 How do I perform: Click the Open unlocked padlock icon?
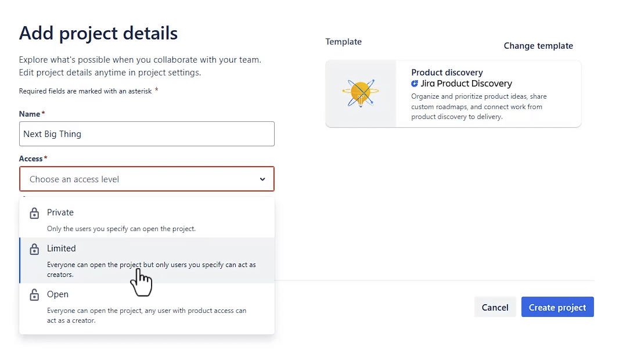coord(35,294)
